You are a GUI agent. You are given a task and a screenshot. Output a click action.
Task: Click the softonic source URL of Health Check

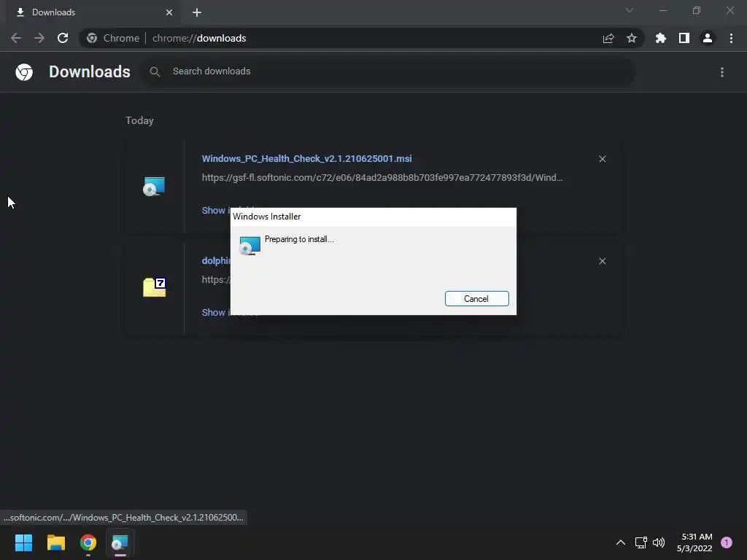tap(382, 178)
